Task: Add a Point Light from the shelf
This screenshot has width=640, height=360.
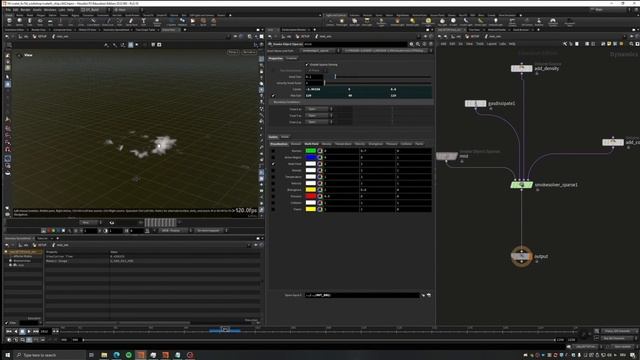Action: [x=342, y=22]
